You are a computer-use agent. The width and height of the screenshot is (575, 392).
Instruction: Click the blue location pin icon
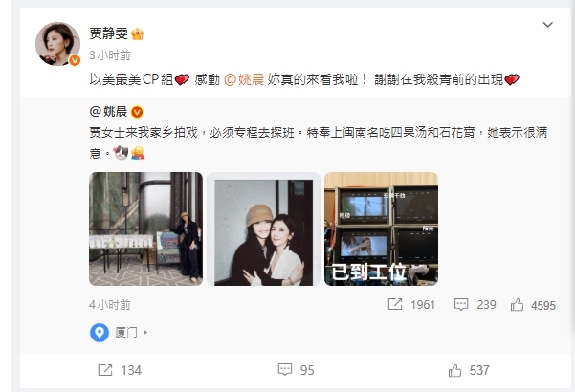[x=99, y=333]
